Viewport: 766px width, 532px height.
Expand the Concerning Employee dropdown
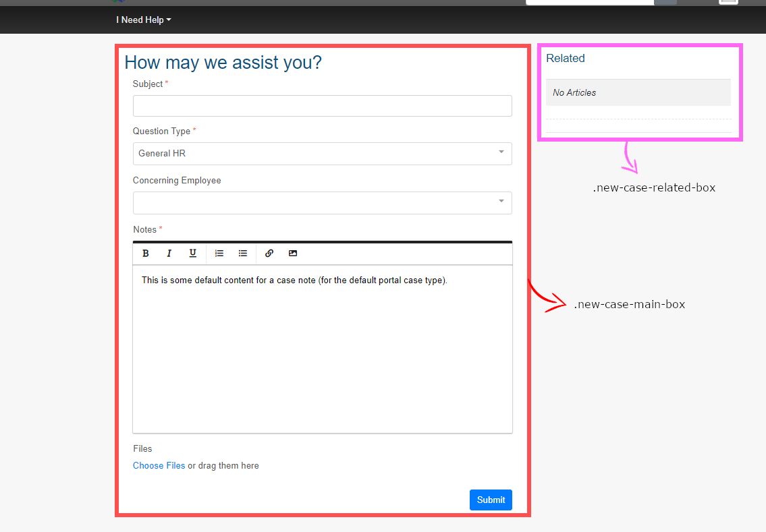[x=322, y=203]
